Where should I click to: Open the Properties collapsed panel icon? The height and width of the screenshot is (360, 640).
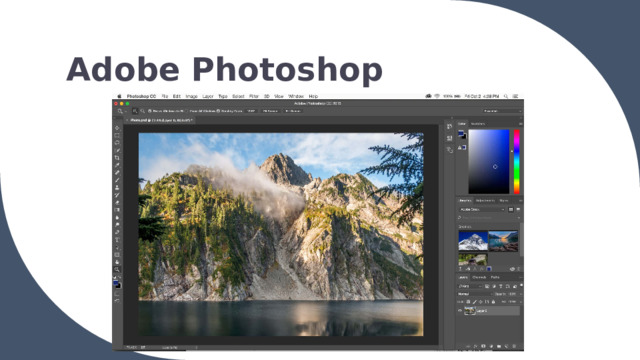tap(449, 138)
